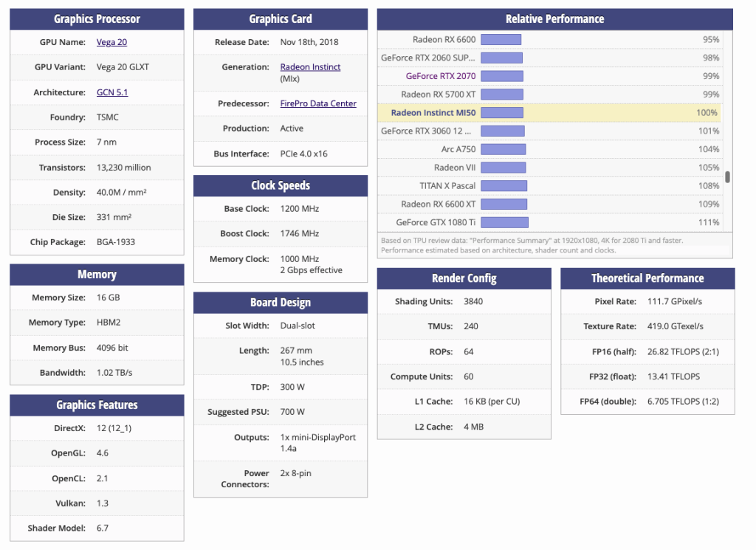Click the Transistors value 13,230 million
This screenshot has height=550, width=756.
coord(123,168)
